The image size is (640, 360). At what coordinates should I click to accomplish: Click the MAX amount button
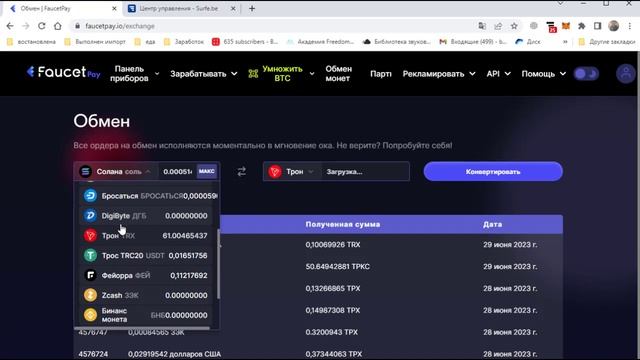pyautogui.click(x=207, y=171)
